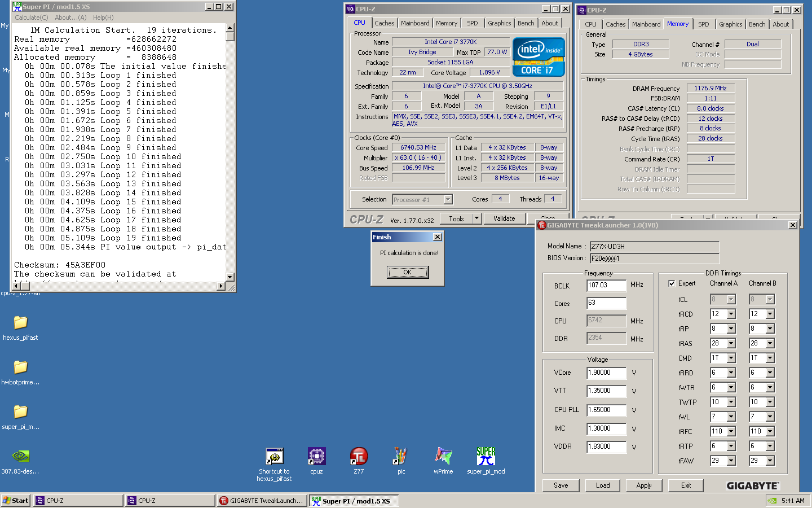812x508 pixels.
Task: Click the Super PI title bar icon
Action: (x=17, y=7)
